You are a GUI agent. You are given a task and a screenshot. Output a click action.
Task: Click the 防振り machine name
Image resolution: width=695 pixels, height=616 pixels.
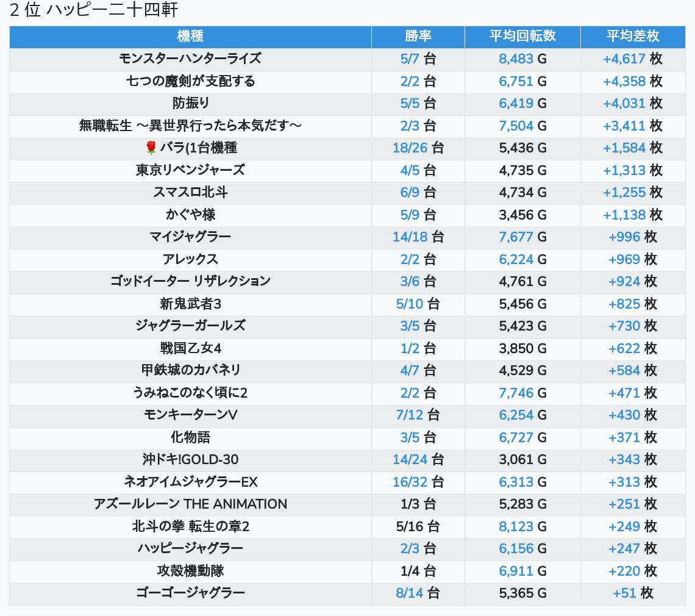coord(190,104)
